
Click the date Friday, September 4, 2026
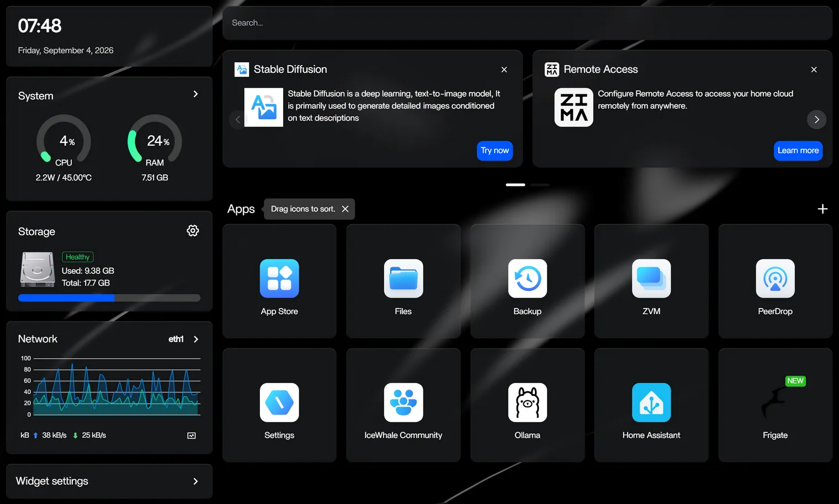[x=66, y=50]
